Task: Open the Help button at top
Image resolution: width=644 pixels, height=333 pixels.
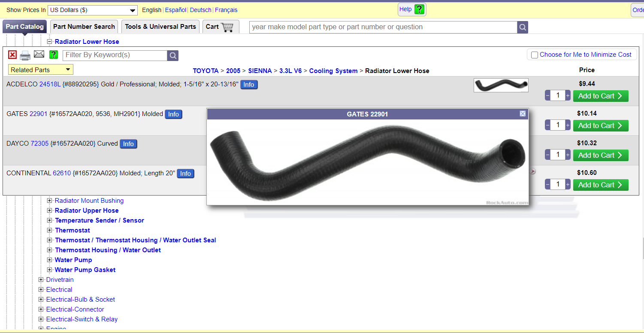Action: pos(412,9)
